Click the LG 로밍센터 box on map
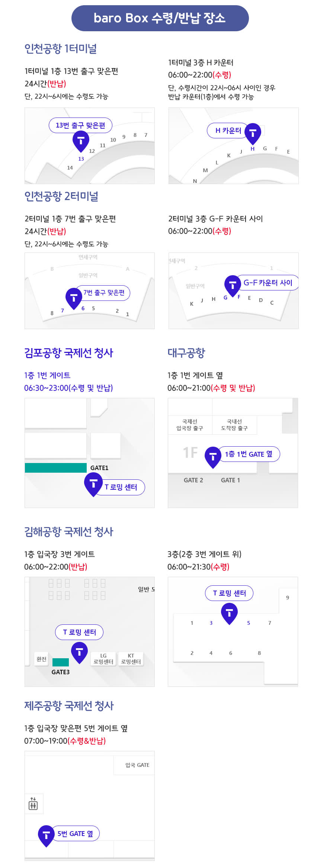320x868 pixels. tap(103, 659)
